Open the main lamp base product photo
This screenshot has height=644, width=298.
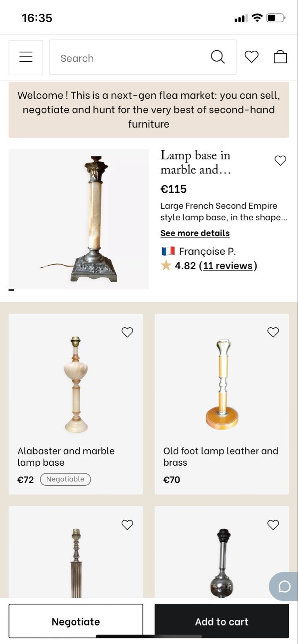[x=79, y=219]
